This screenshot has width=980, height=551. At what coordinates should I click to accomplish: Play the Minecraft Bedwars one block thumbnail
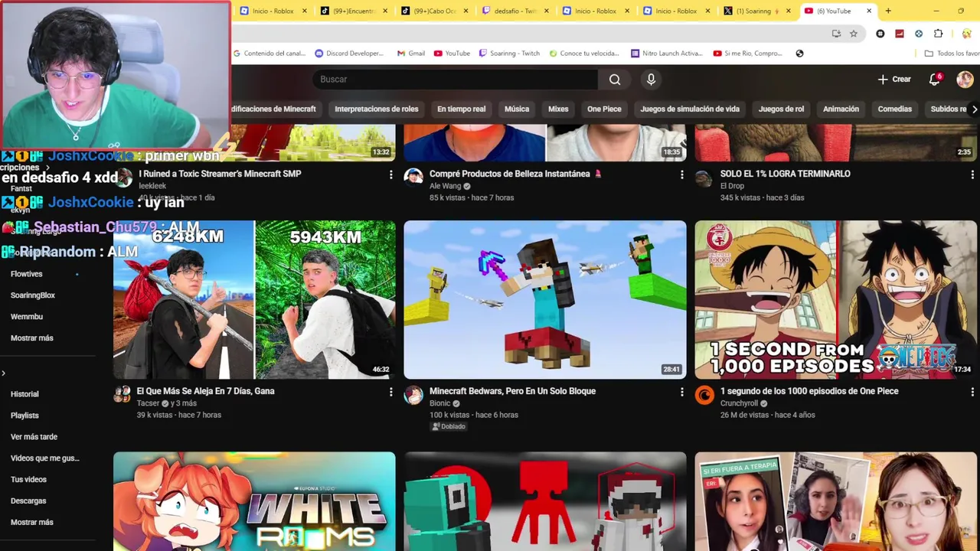[x=545, y=300]
